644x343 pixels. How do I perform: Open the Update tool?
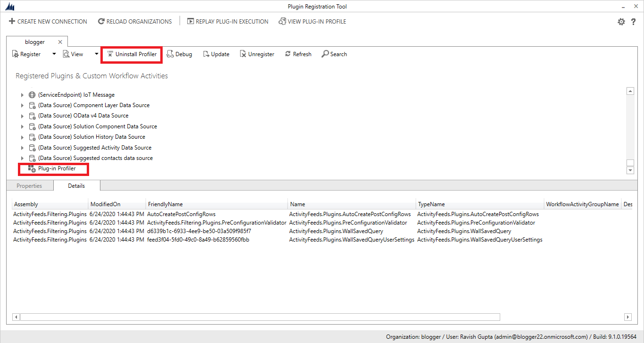pyautogui.click(x=216, y=54)
